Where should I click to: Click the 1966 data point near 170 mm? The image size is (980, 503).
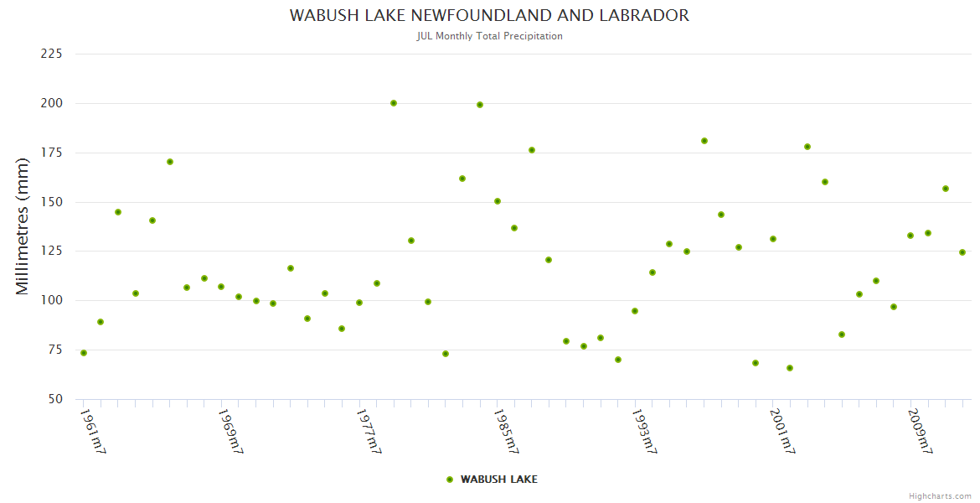(x=170, y=162)
